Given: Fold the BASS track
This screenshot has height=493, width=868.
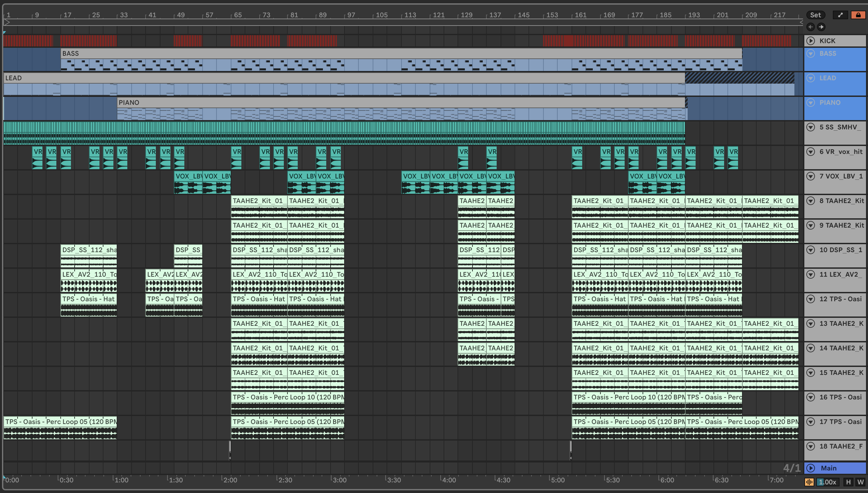Looking at the screenshot, I should (811, 53).
